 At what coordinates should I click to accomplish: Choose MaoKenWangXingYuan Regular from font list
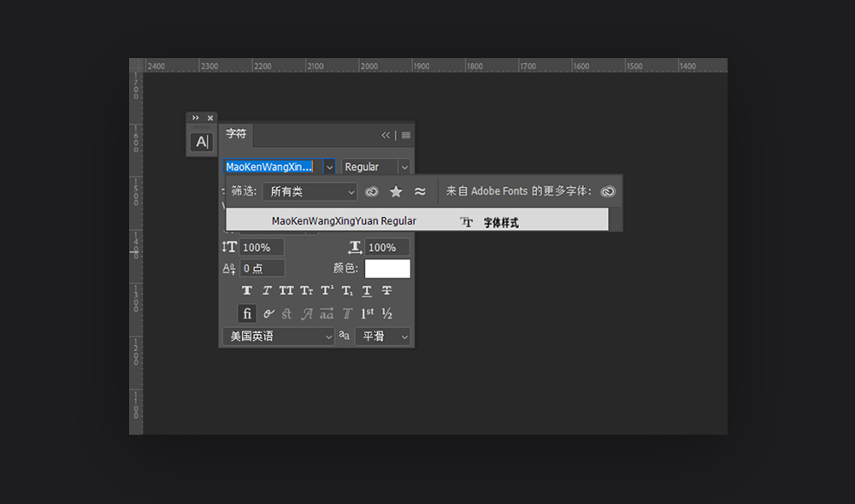[x=344, y=221]
